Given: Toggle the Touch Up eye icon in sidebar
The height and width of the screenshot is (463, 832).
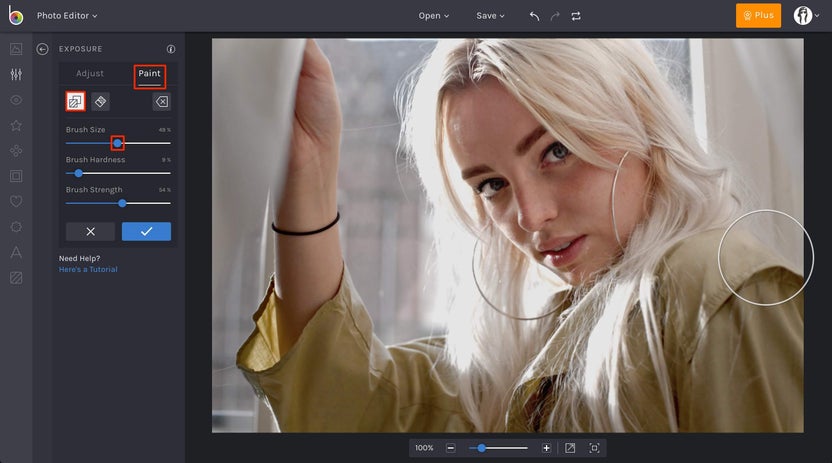Looking at the screenshot, I should [x=16, y=100].
